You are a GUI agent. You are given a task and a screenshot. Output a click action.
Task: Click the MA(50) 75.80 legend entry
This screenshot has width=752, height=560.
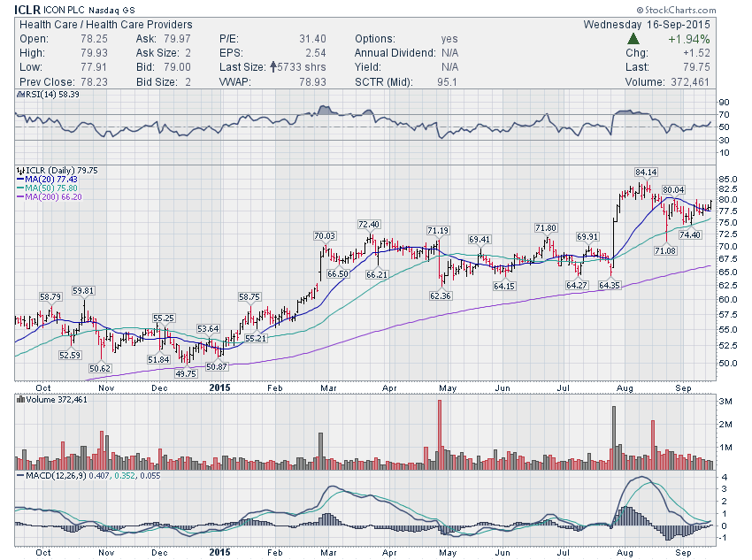click(x=47, y=188)
